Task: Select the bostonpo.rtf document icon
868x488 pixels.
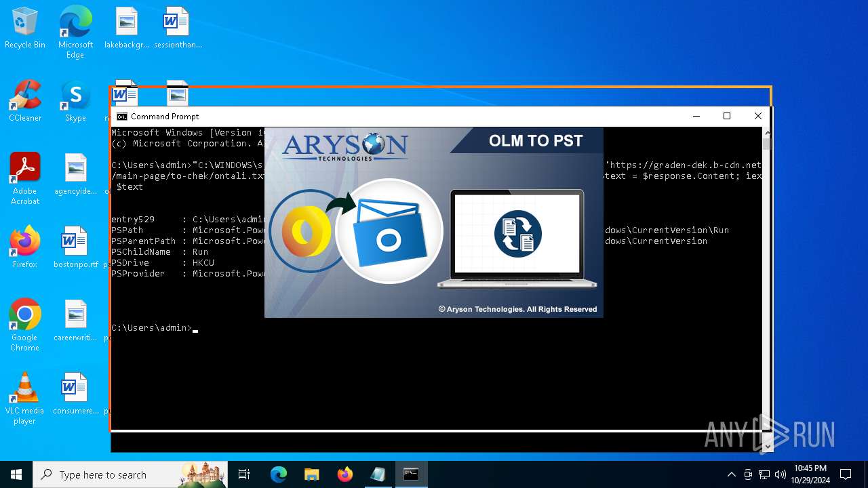Action: (75, 247)
